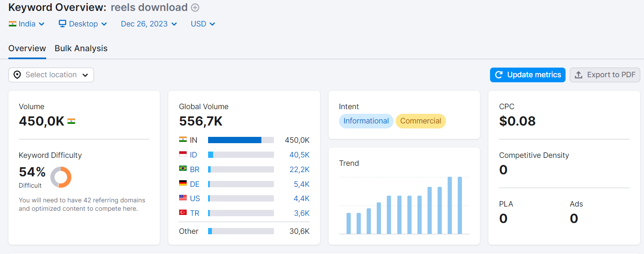Screen dimensions: 644x254
Task: Click the tallest last bar in Trend chart
Action: click(460, 205)
